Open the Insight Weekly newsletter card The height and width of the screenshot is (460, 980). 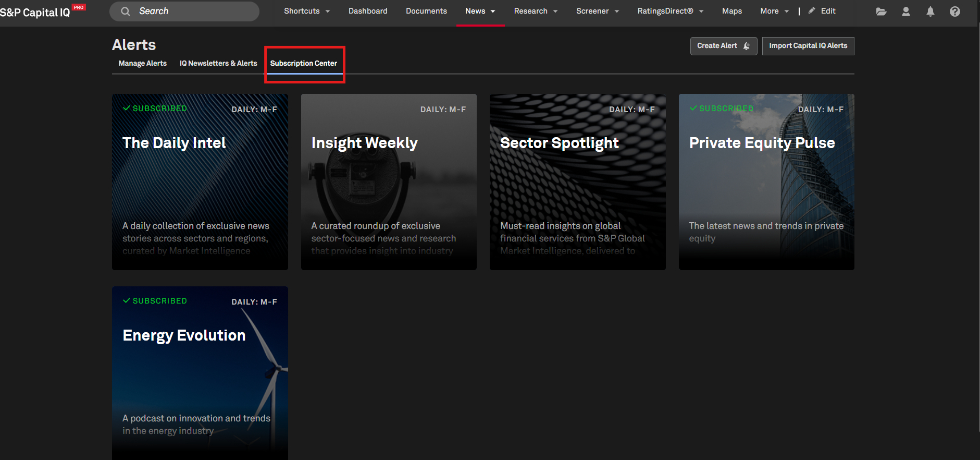(x=389, y=181)
